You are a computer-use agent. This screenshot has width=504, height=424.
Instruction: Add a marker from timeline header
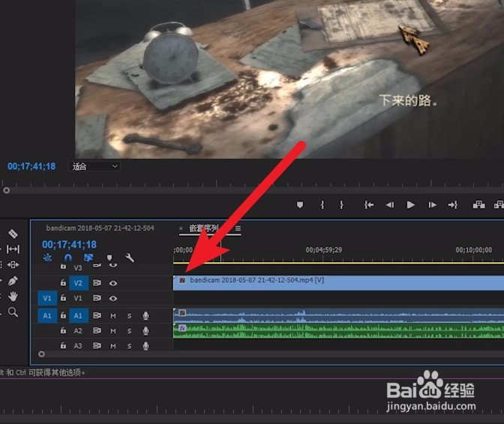109,258
